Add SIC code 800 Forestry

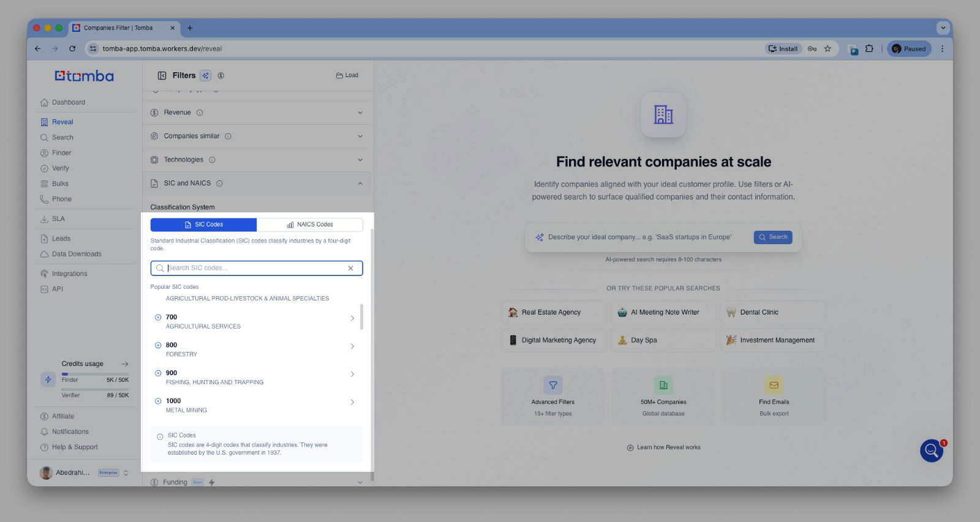(x=158, y=345)
